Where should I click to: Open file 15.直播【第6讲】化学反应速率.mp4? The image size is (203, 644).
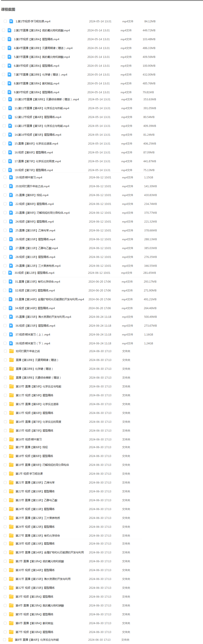[x=36, y=144]
